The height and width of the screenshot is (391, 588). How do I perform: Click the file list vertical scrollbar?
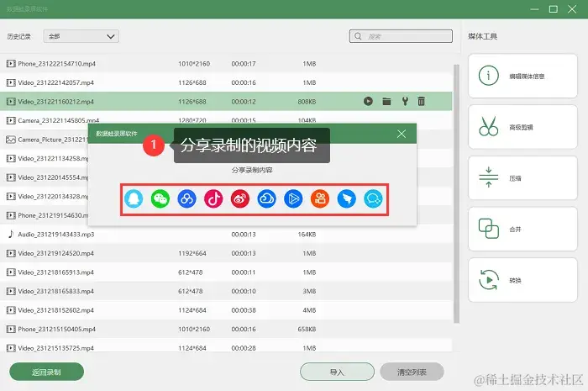point(456,193)
